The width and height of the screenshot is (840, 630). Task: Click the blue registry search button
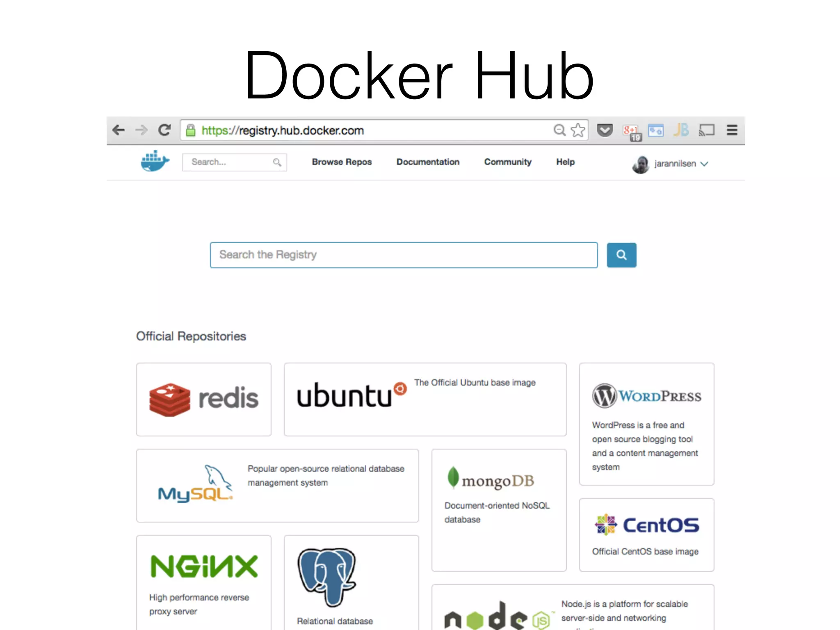(x=621, y=255)
